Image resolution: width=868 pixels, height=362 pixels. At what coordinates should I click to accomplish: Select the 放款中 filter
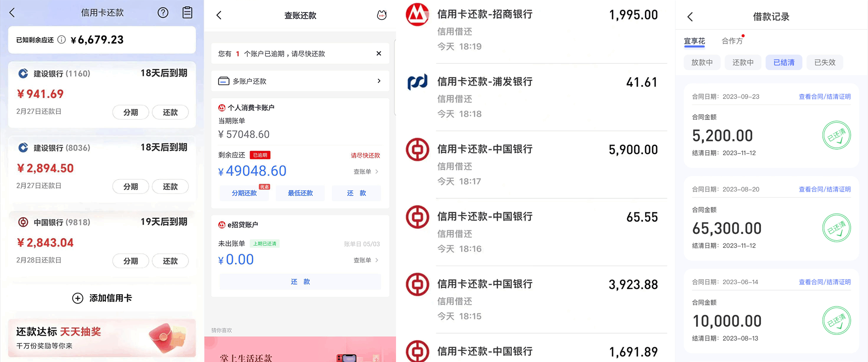[x=702, y=62]
